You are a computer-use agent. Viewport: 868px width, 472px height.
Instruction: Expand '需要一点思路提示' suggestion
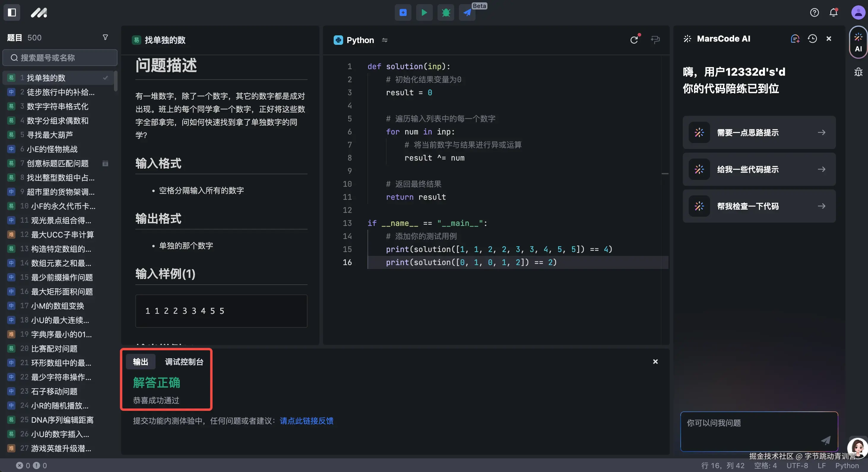click(759, 132)
